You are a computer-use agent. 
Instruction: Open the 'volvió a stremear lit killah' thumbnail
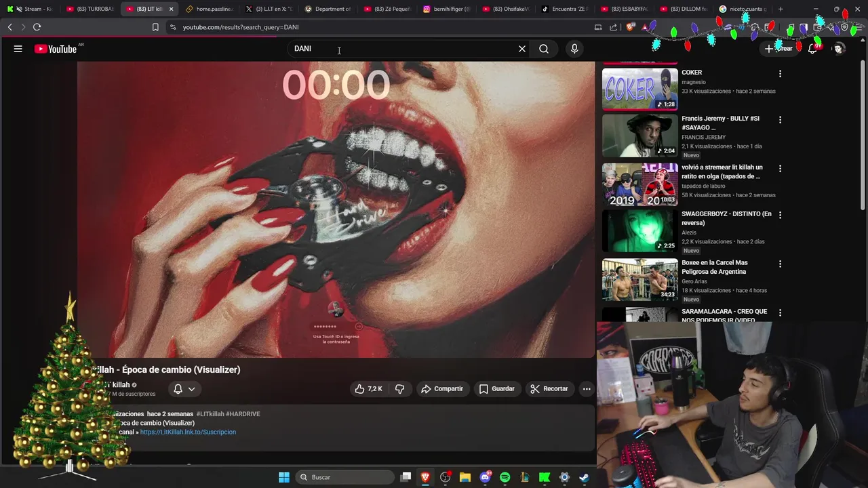point(639,184)
